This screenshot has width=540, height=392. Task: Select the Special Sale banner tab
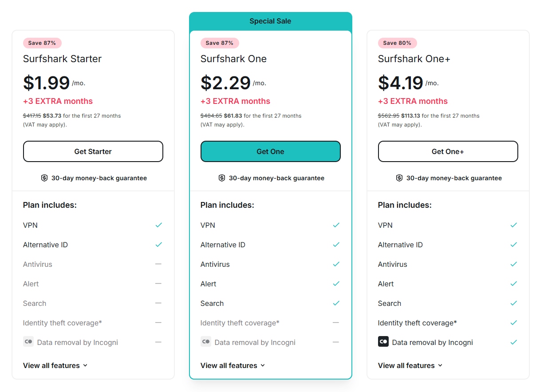click(270, 21)
